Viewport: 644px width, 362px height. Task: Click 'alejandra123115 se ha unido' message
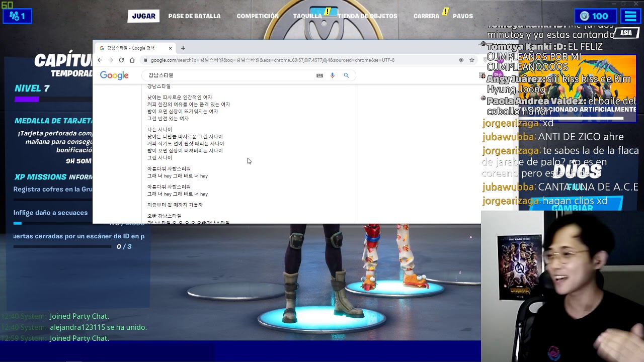point(98,327)
